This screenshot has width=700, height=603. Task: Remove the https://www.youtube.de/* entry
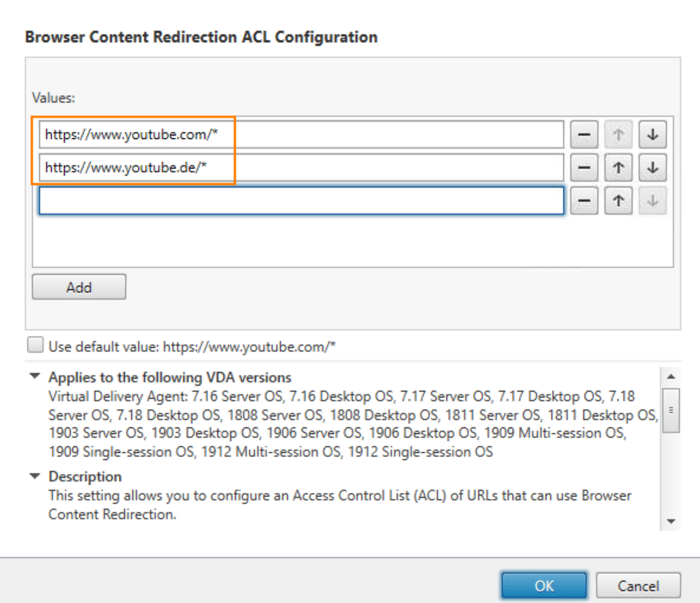pos(584,167)
